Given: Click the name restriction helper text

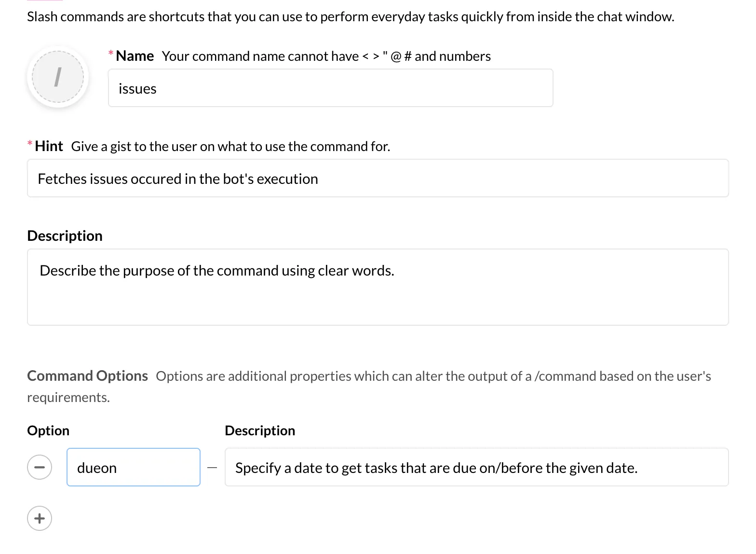Looking at the screenshot, I should (326, 56).
